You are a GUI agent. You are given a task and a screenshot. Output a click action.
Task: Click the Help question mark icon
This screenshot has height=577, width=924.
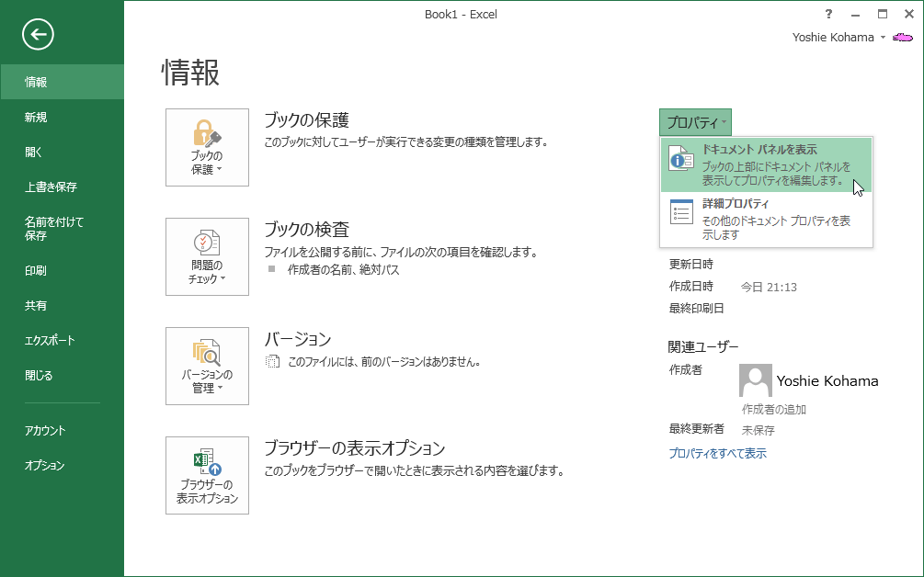click(828, 14)
